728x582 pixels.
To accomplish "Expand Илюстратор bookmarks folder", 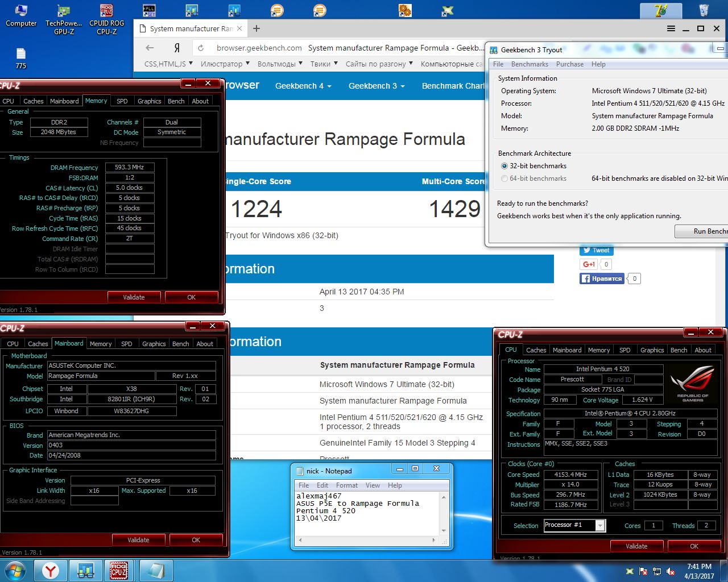I will (x=225, y=64).
